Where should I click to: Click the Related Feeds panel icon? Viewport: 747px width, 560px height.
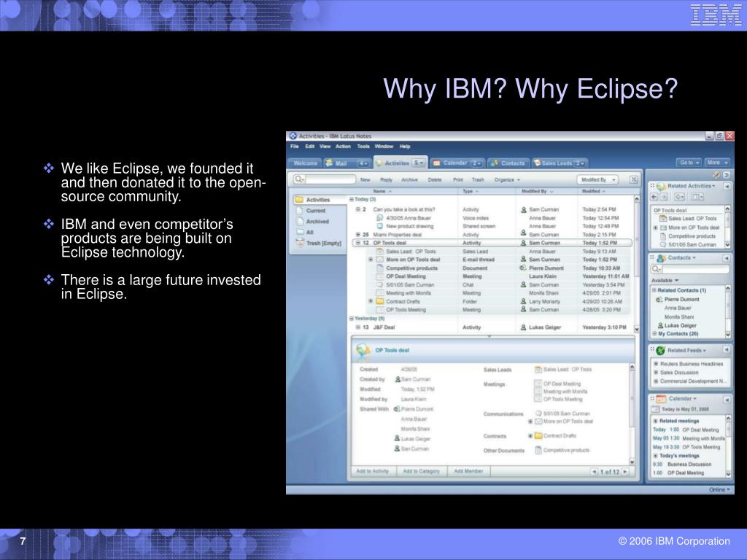pyautogui.click(x=660, y=351)
